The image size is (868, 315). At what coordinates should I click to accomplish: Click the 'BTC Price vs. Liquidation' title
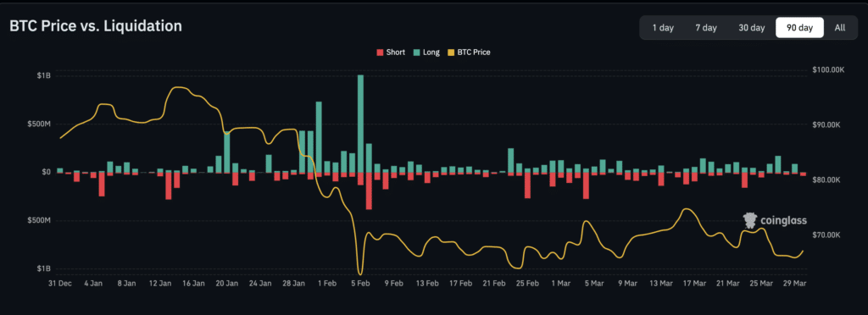pyautogui.click(x=96, y=26)
